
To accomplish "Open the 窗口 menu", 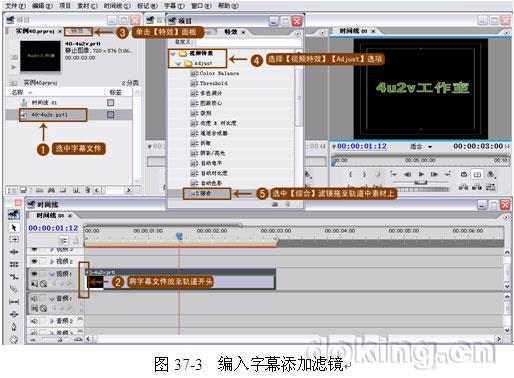I will [x=201, y=6].
